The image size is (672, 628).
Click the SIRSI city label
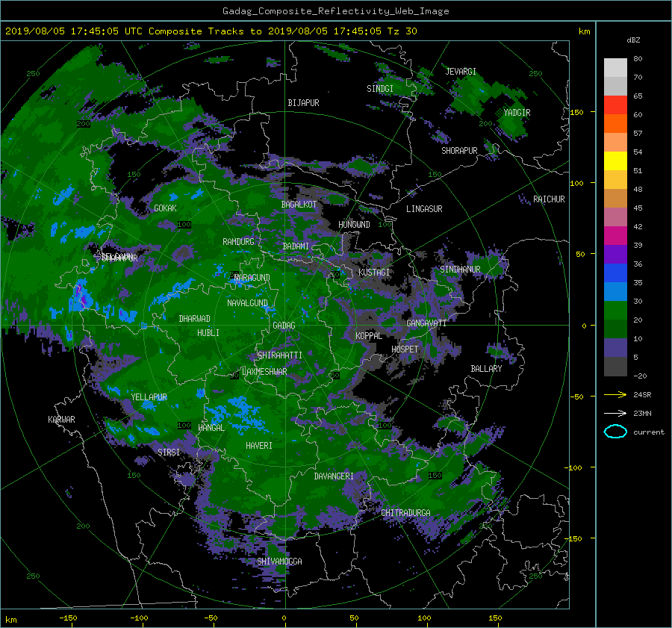[169, 453]
